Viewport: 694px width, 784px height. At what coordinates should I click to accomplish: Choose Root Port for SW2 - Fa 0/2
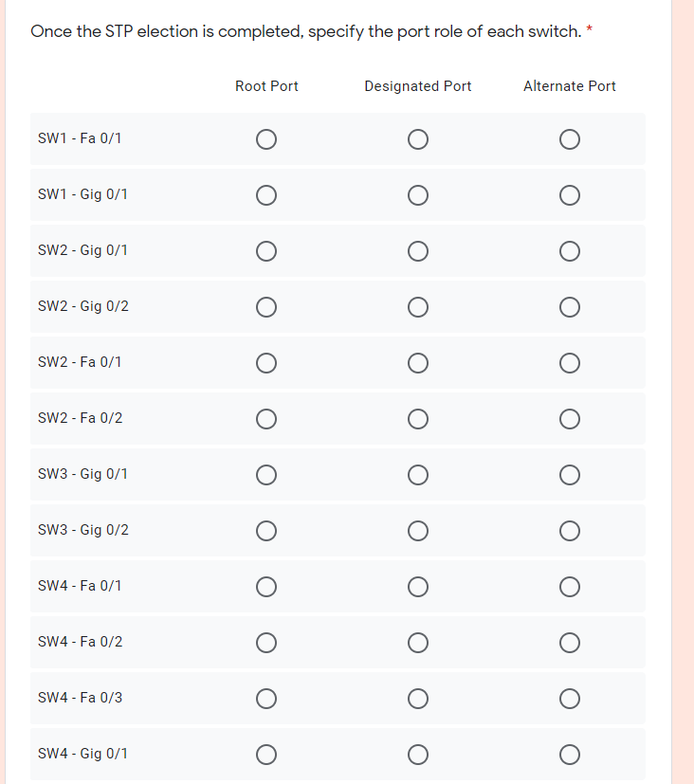[266, 418]
